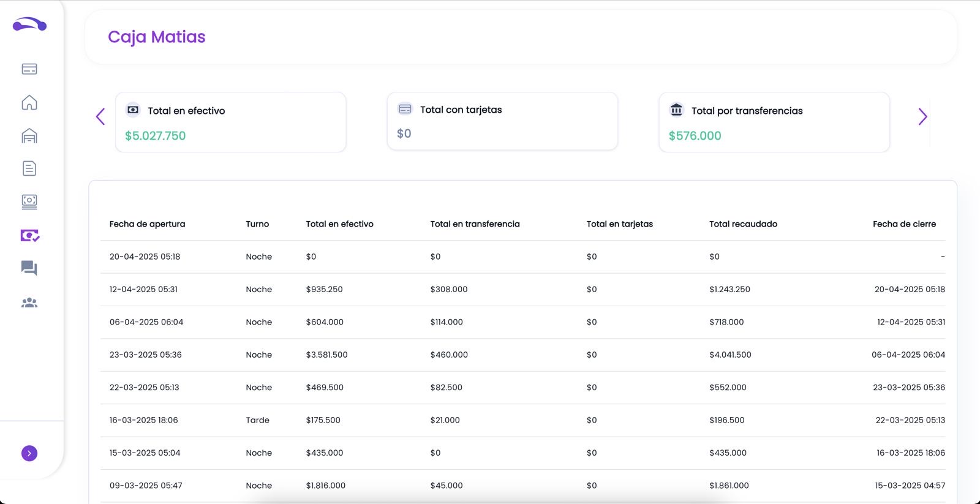This screenshot has height=504, width=980.
Task: Click the Total en transferencia column header
Action: click(475, 224)
